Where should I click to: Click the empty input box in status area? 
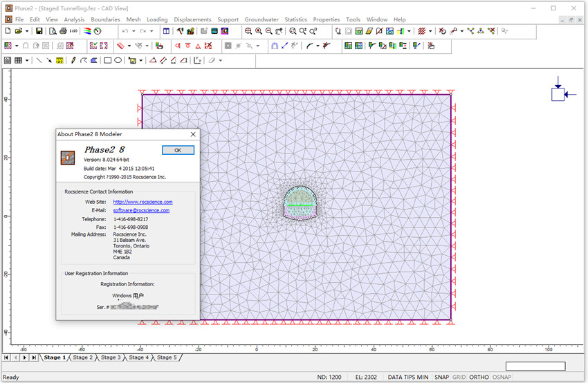(x=535, y=366)
